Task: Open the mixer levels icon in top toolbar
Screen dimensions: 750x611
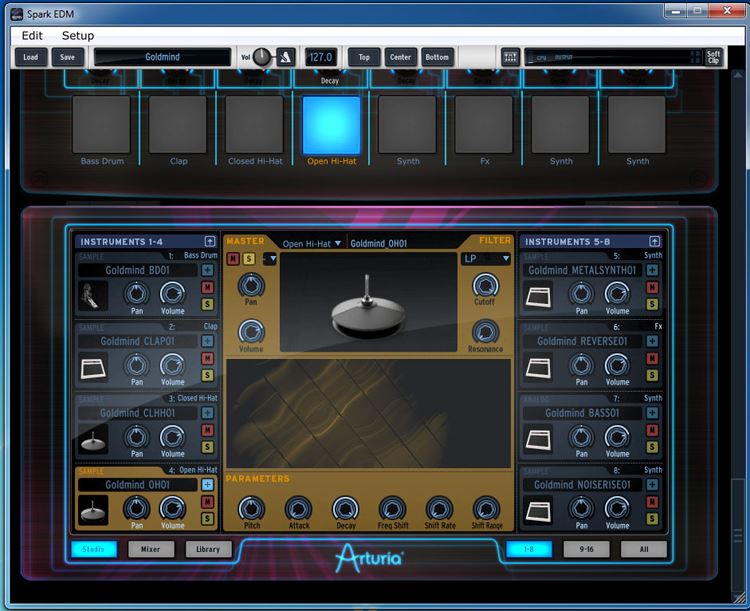Action: pyautogui.click(x=510, y=57)
